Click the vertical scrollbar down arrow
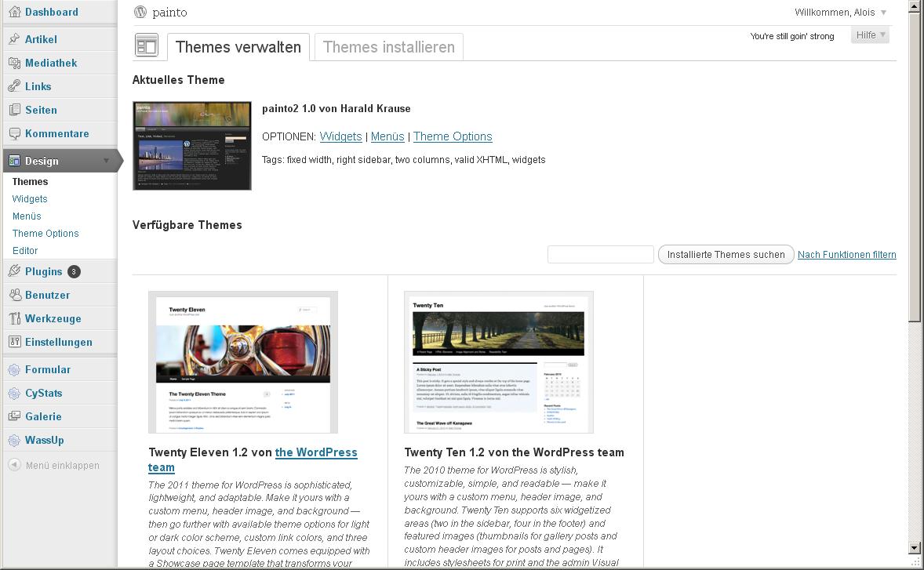Image resolution: width=924 pixels, height=570 pixels. coord(914,547)
